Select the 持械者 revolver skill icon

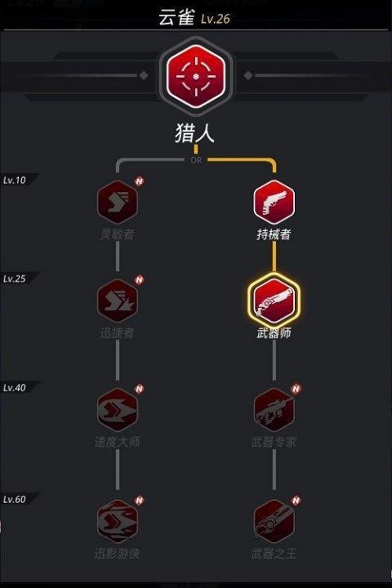coord(274,203)
